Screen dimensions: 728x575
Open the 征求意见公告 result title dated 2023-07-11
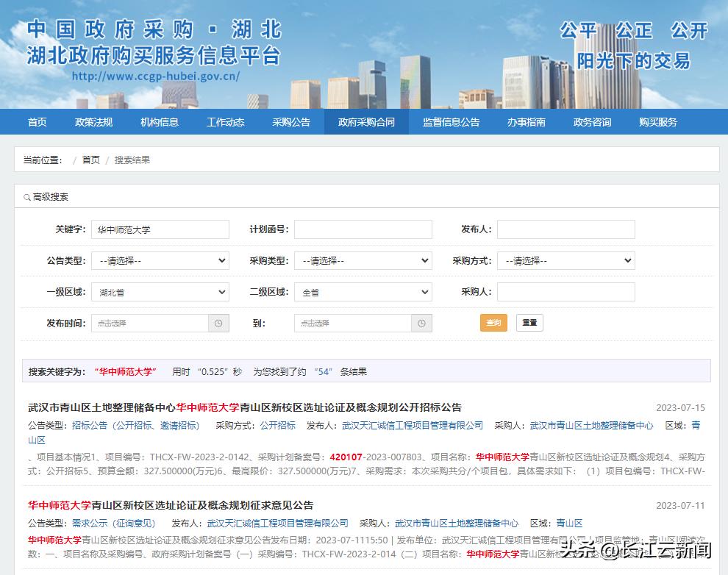pyautogui.click(x=171, y=505)
